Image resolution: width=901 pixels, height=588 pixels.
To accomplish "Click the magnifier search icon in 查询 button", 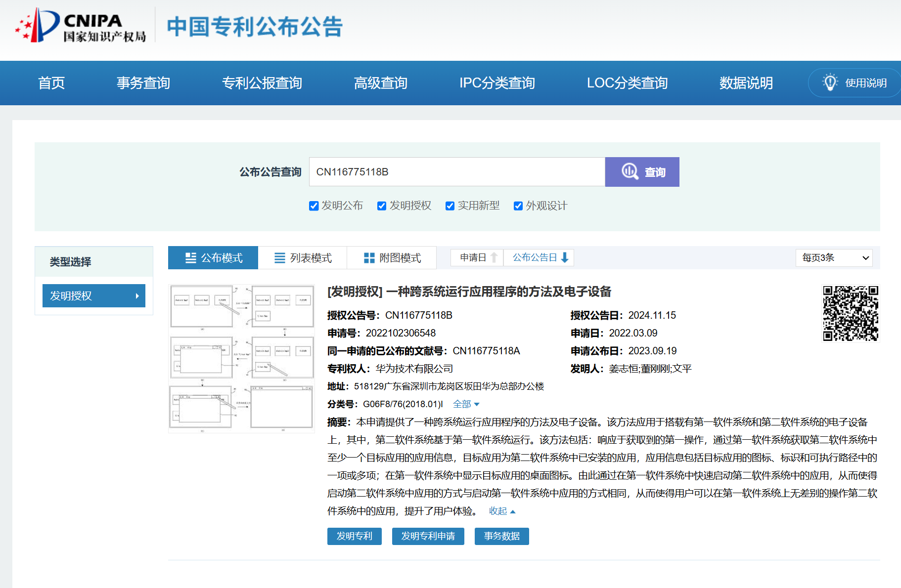I will 630,171.
